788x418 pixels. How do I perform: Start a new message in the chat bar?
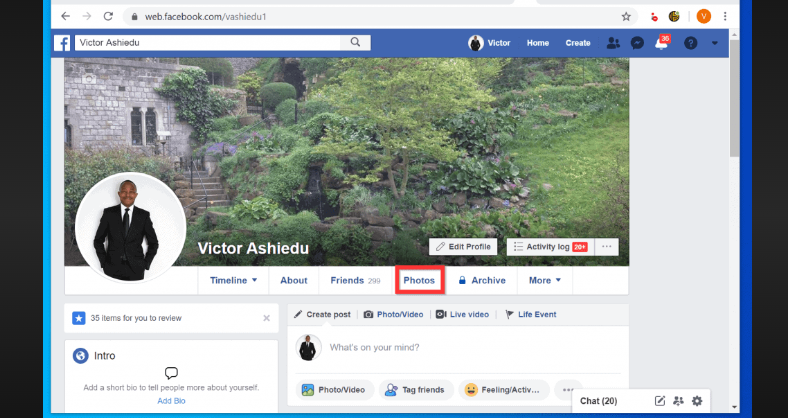pos(660,401)
